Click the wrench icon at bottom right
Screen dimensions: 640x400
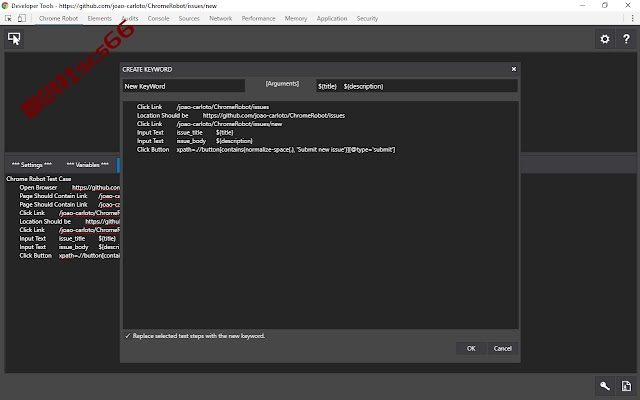point(605,386)
